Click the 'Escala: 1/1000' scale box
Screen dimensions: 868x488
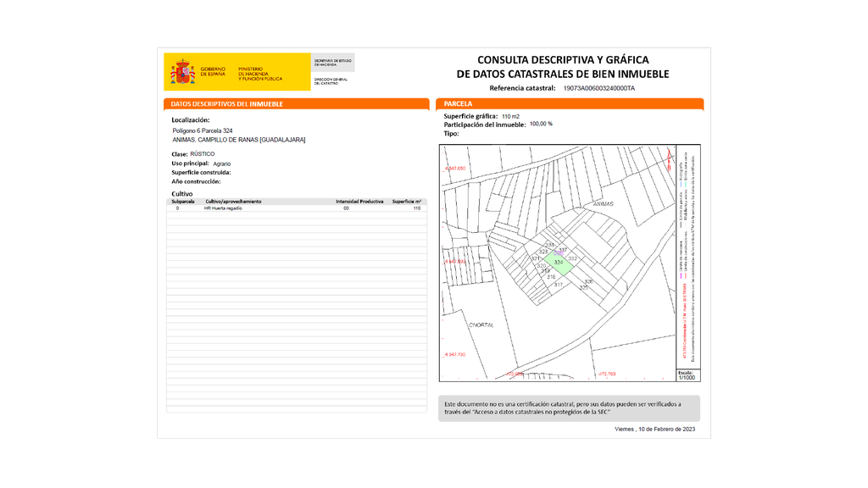688,375
